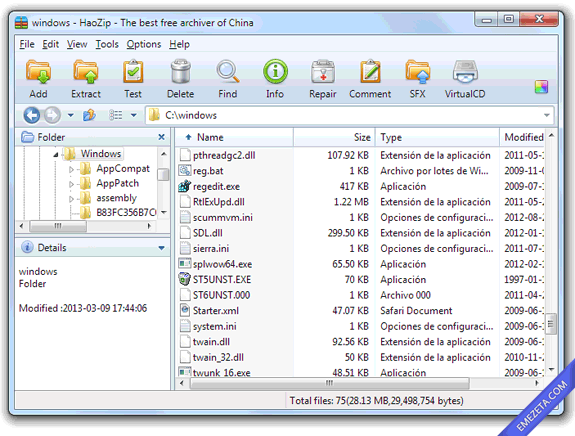Open the Help menu
The height and width of the screenshot is (436, 575).
pyautogui.click(x=179, y=44)
